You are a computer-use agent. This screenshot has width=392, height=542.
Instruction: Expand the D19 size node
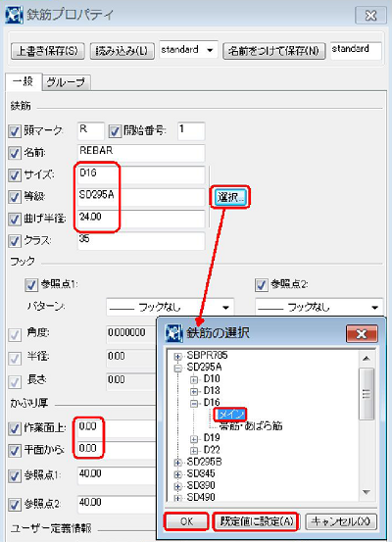(x=194, y=439)
